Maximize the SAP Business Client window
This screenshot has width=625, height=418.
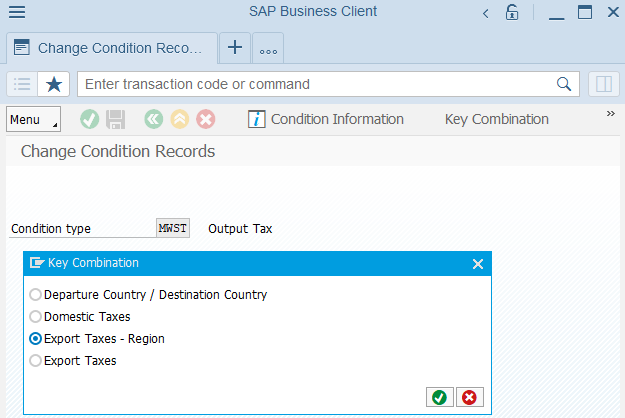[x=585, y=12]
